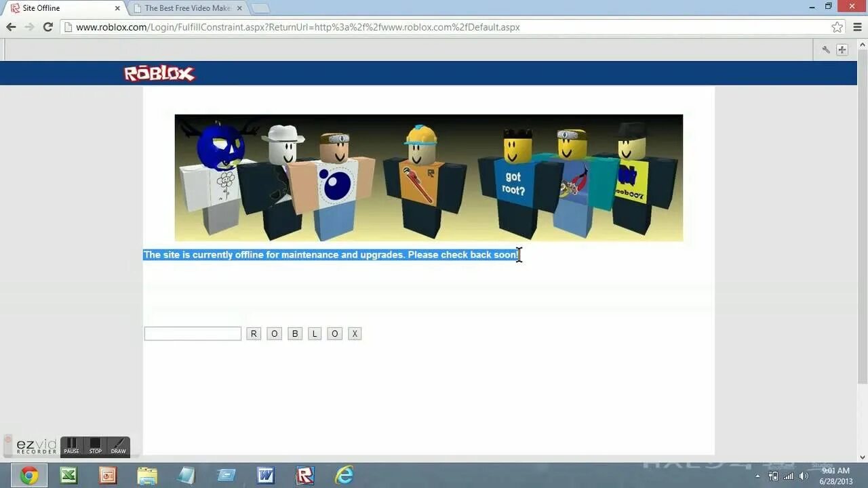Click the network signal tray icon
The height and width of the screenshot is (488, 868).
click(x=789, y=476)
